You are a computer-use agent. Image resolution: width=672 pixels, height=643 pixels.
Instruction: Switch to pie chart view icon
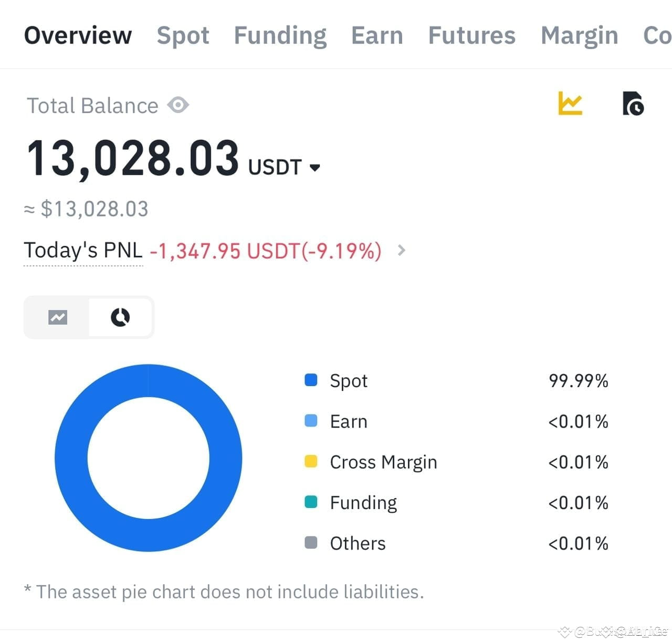click(120, 317)
